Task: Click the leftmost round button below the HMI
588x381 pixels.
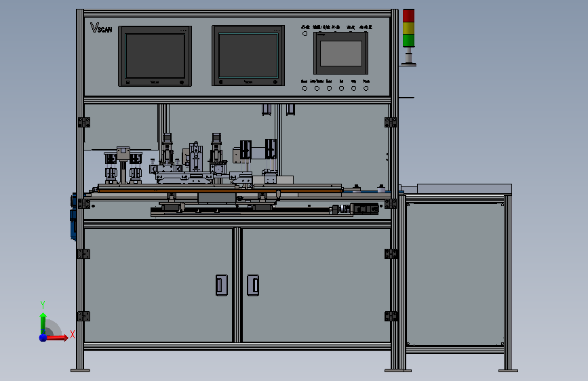Action: [x=305, y=89]
